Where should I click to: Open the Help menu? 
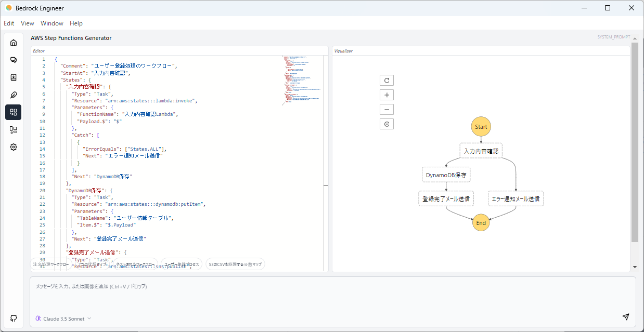[x=76, y=23]
